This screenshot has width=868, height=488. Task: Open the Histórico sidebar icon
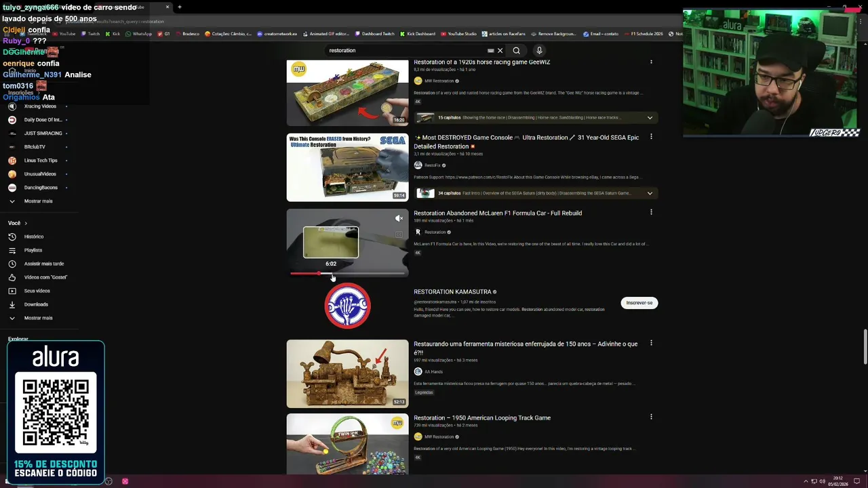point(12,237)
